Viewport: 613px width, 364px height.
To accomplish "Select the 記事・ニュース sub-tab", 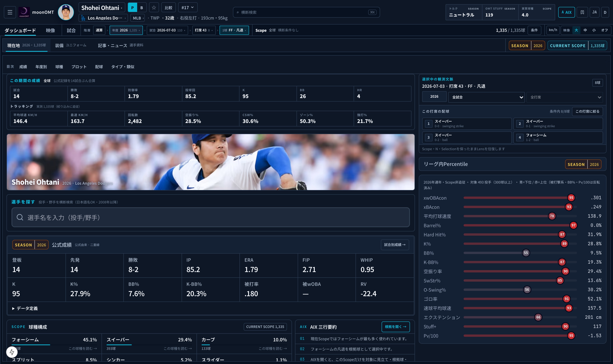I will [121, 45].
